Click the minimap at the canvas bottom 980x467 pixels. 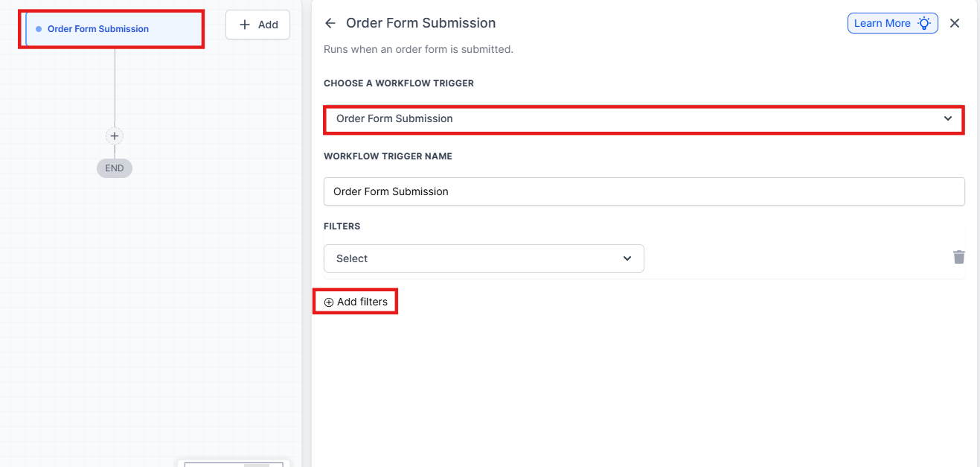234,463
